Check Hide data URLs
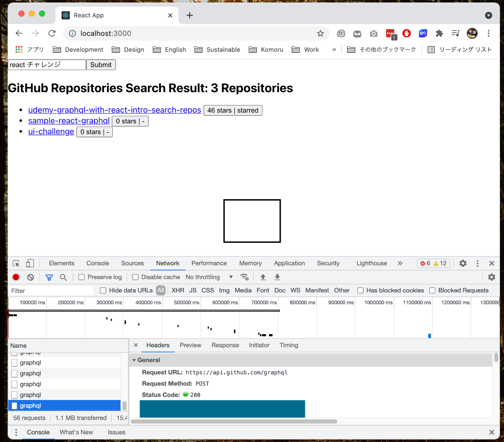The width and height of the screenshot is (504, 442). (103, 290)
